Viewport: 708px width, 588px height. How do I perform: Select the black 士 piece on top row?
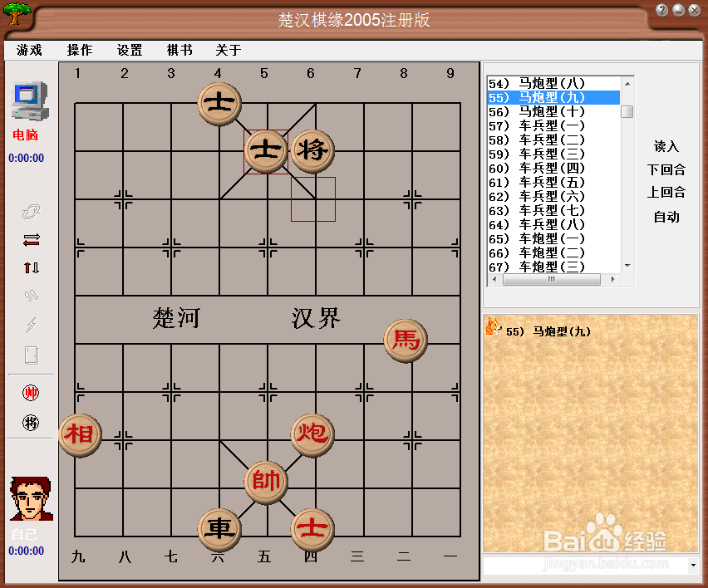click(x=219, y=103)
